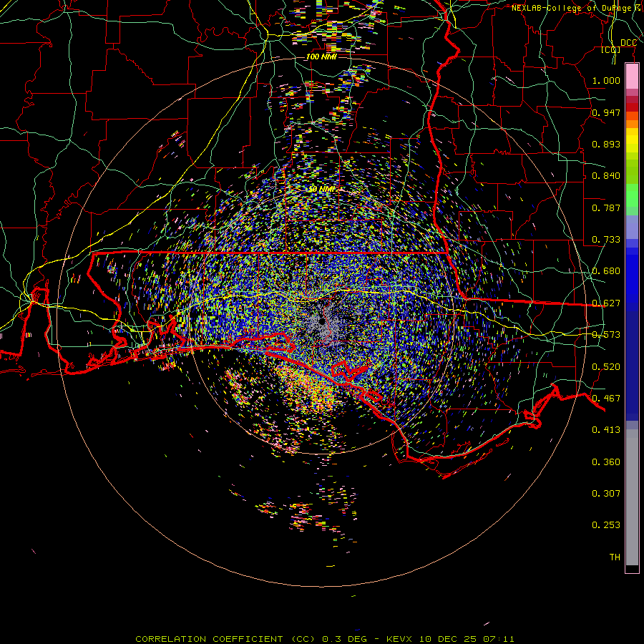The image size is (644, 644).
Task: Click the 0.307 scale label
Action: pos(606,494)
